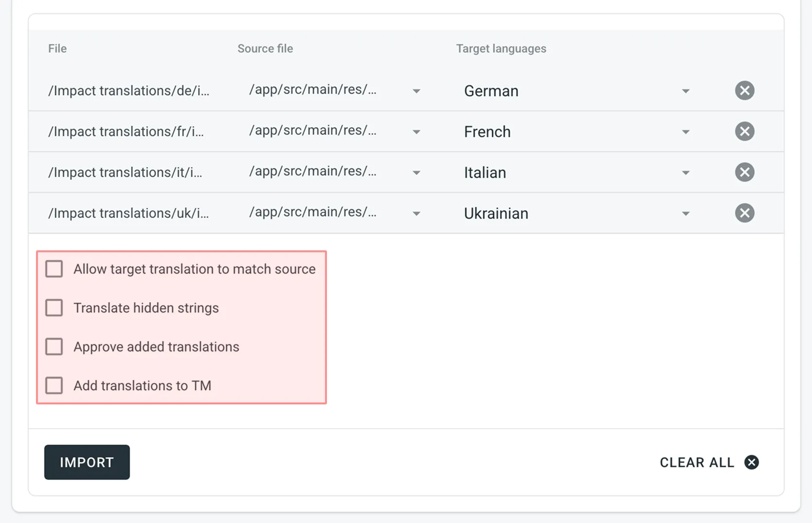Click the circular X icon next to Clear All
The image size is (812, 523).
[x=751, y=462]
